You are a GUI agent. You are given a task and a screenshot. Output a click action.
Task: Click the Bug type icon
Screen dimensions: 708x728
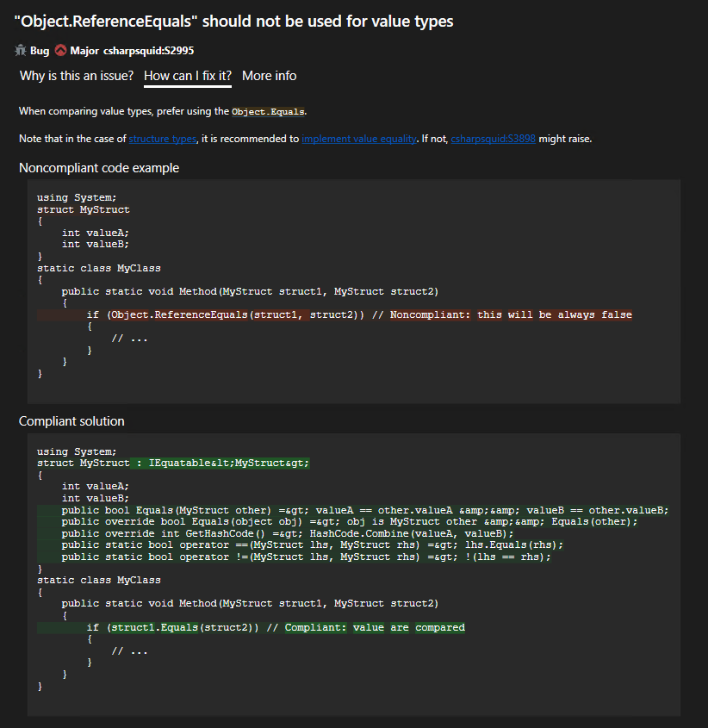[x=21, y=51]
